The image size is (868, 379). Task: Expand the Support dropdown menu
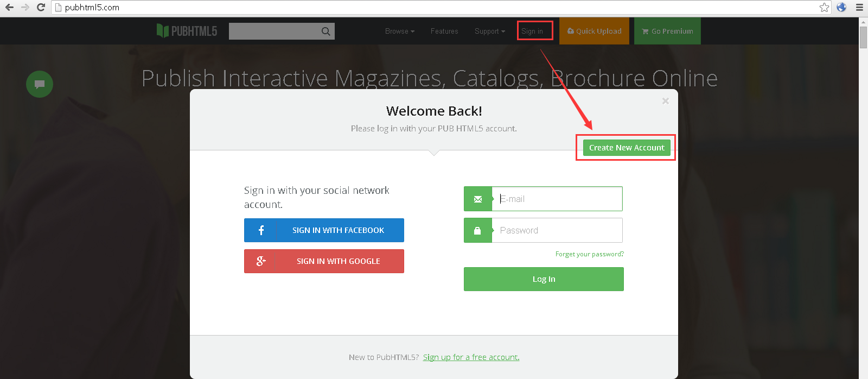[490, 31]
